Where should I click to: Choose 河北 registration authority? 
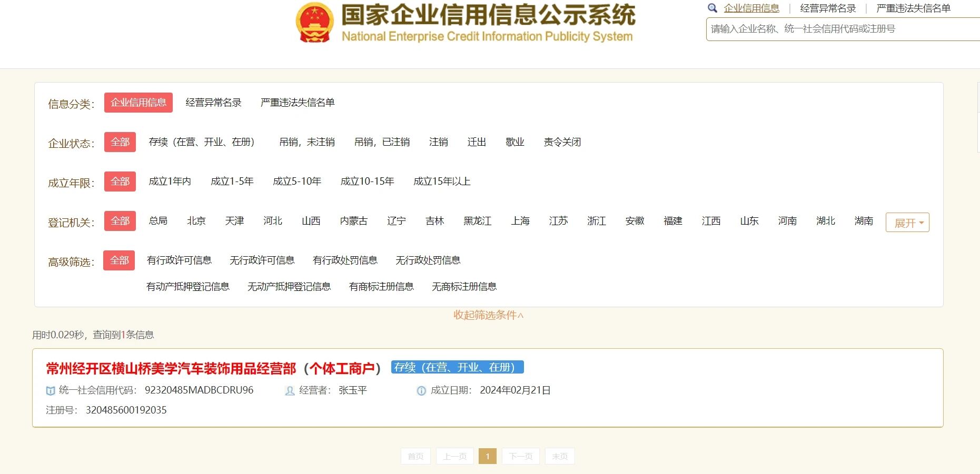[x=273, y=221]
